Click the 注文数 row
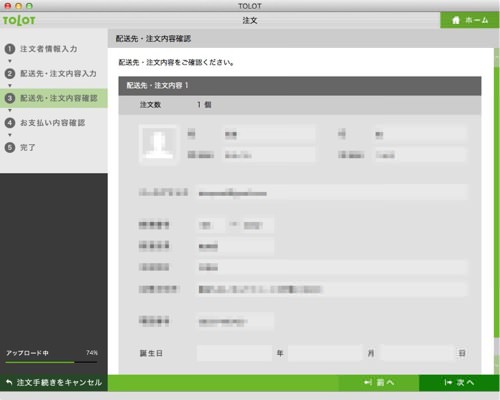This screenshot has height=400, width=500. coord(300,105)
